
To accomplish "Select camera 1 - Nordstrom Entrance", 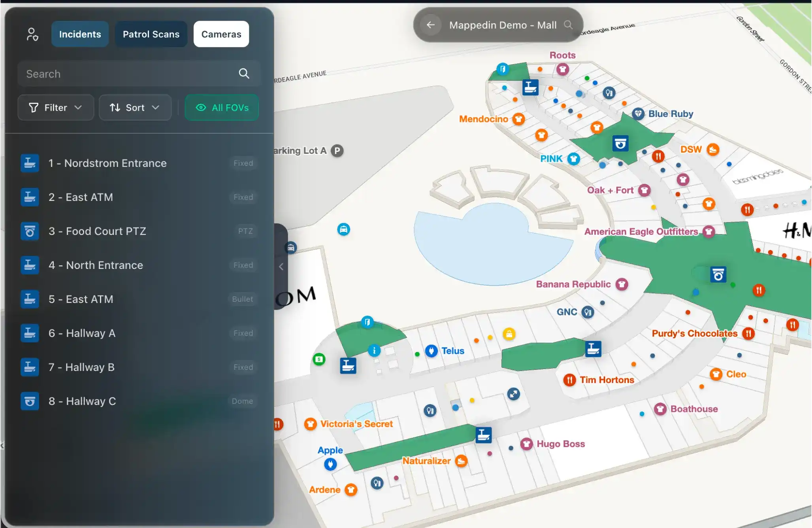I will (139, 163).
